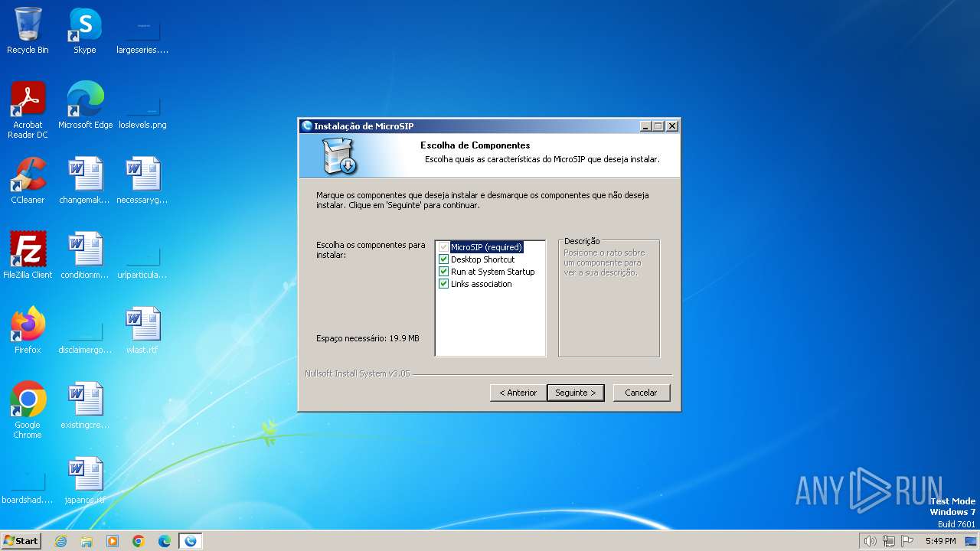Select the conditionm document icon

84,256
